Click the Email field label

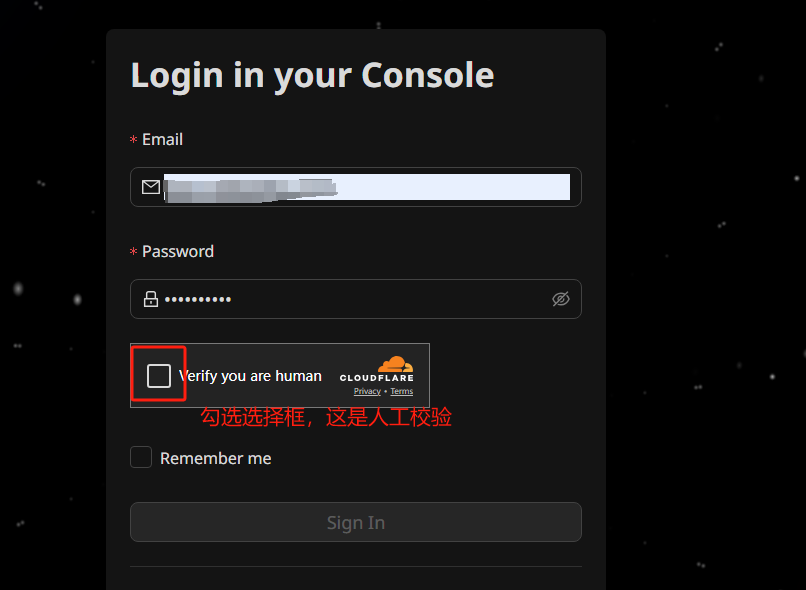(162, 139)
